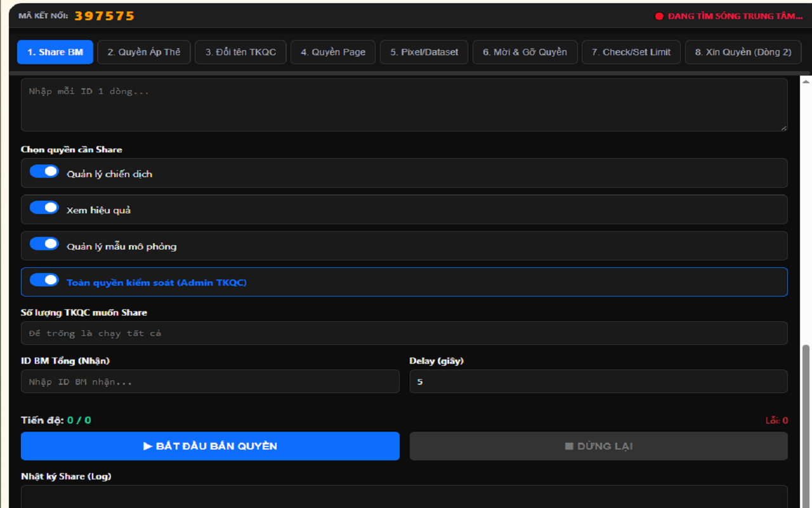The image size is (812, 508).
Task: Click the "Chọn quyền cần Share" heading
Action: [x=71, y=150]
